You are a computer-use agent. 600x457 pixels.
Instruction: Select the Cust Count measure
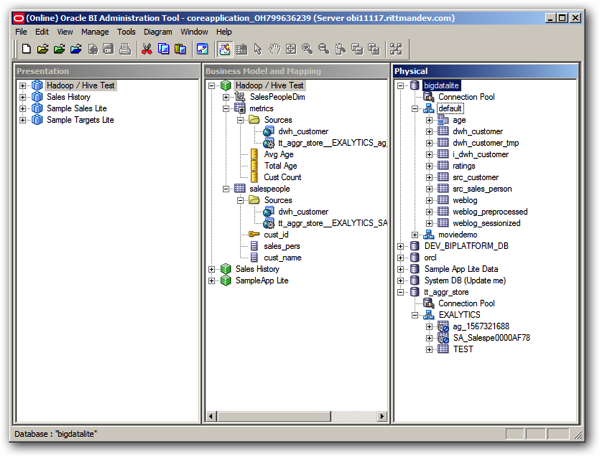click(282, 177)
